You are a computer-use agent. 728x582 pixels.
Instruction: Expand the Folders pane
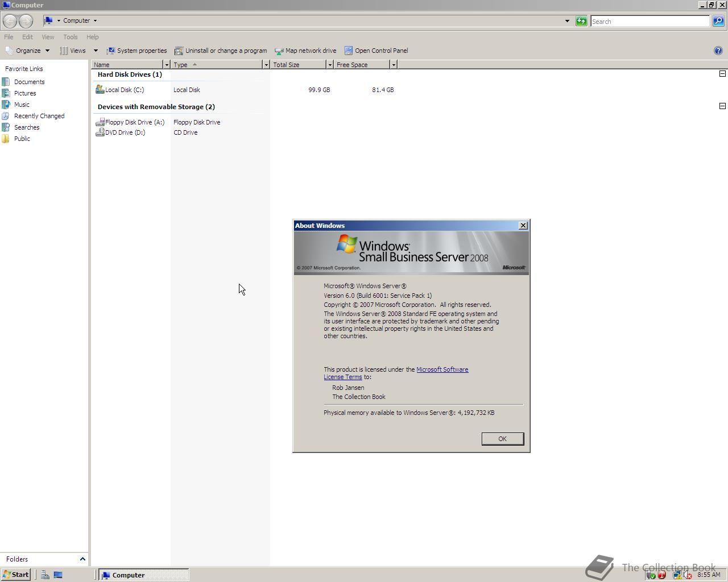[x=82, y=559]
